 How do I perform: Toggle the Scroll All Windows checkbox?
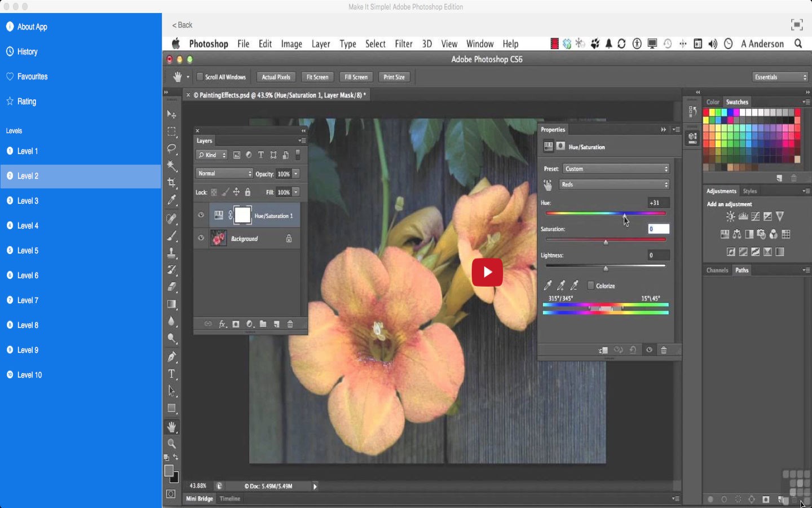click(200, 77)
